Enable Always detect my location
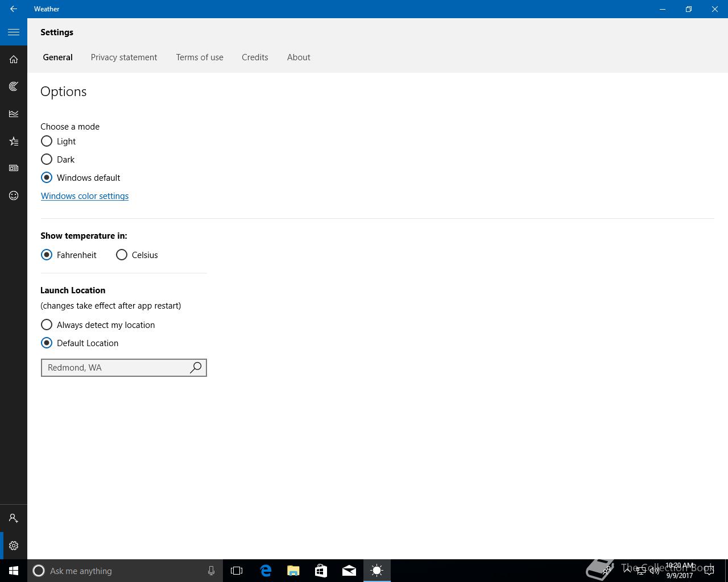 (47, 325)
